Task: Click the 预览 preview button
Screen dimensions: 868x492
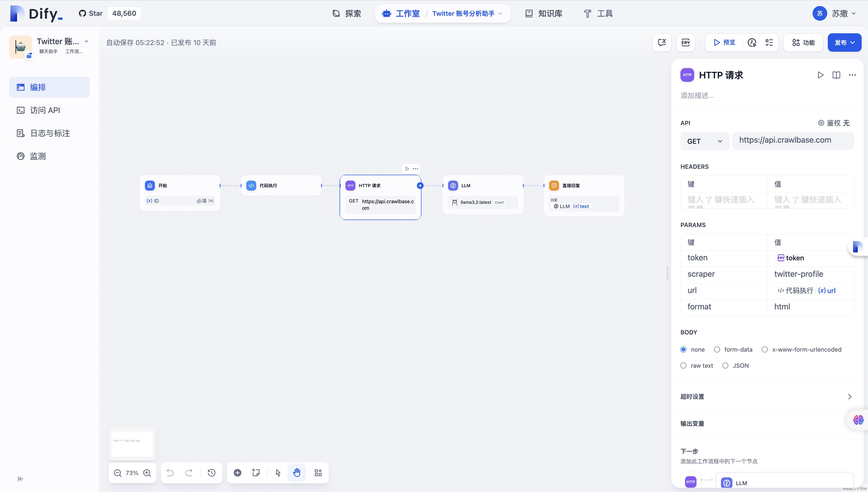Action: [x=724, y=42]
